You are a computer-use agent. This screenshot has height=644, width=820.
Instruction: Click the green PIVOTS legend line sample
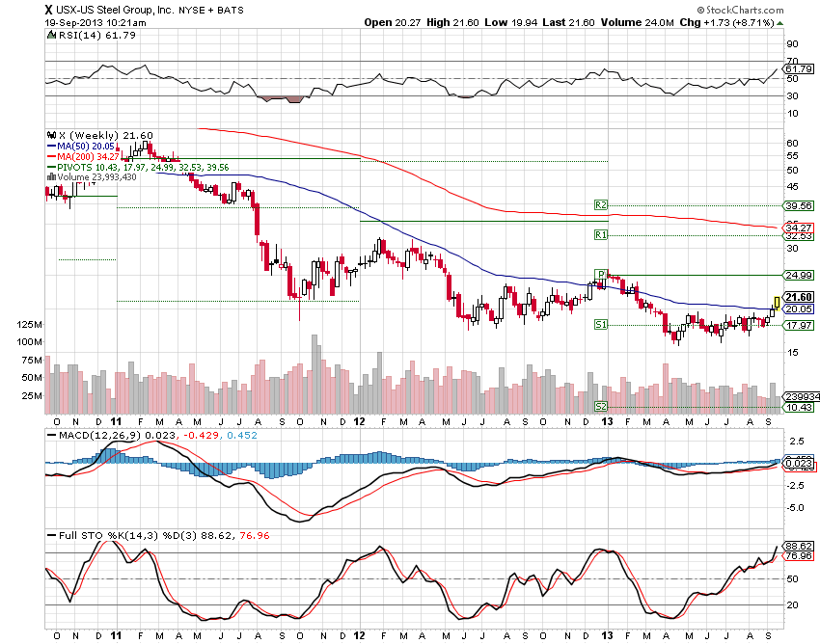pyautogui.click(x=52, y=168)
